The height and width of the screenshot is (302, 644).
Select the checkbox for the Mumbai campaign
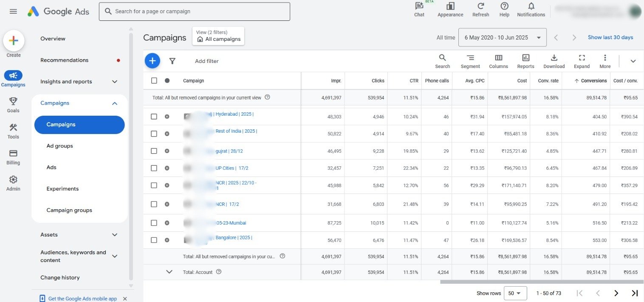[x=154, y=223]
